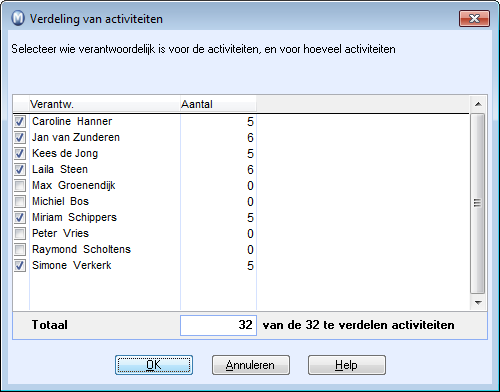Select Raymond Scholtens checkbox
Image resolution: width=500 pixels, height=392 pixels.
[20, 249]
